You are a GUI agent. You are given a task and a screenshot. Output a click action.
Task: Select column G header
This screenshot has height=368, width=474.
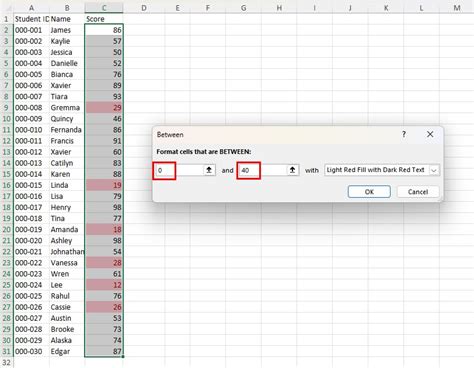click(x=243, y=8)
